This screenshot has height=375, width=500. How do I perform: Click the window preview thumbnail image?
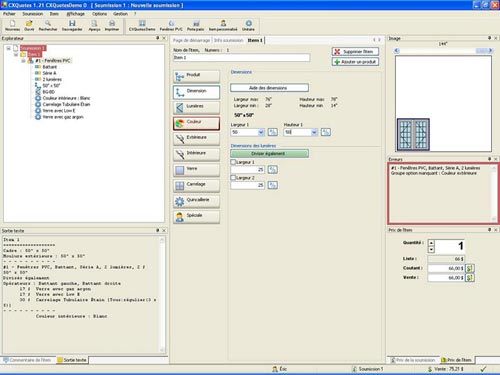413,134
